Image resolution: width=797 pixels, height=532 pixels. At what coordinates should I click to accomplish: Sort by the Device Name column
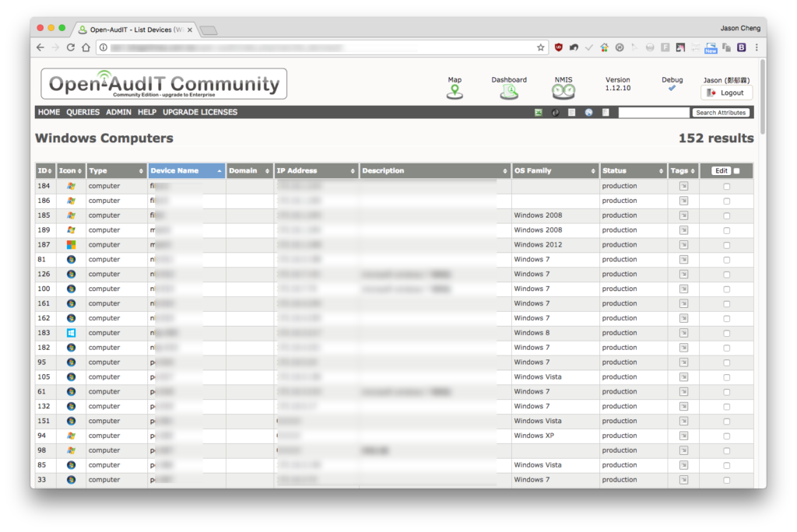point(186,171)
